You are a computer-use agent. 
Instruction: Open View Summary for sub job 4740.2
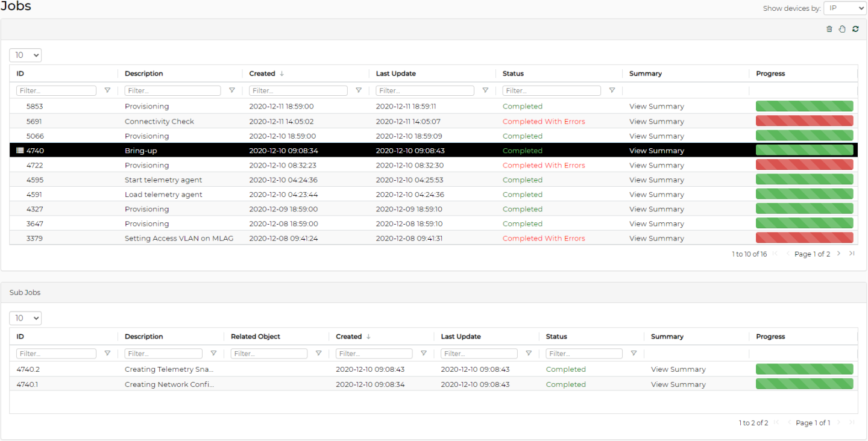[x=678, y=369]
